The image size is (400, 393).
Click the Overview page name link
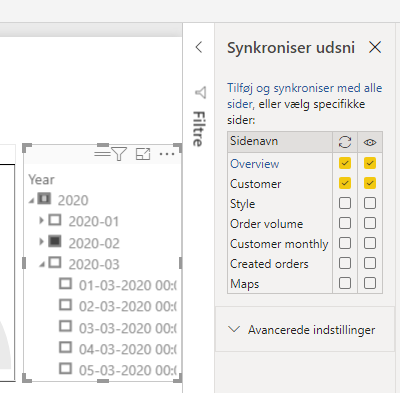(x=255, y=164)
